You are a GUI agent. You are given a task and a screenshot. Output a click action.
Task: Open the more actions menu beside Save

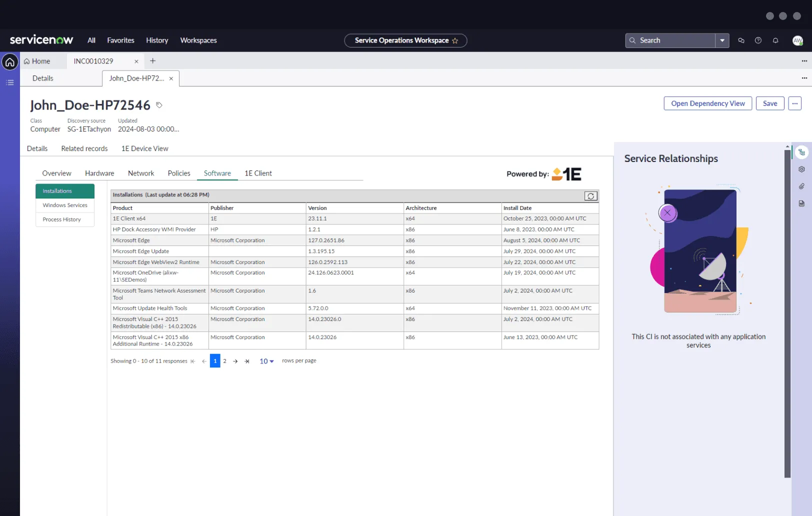click(794, 103)
